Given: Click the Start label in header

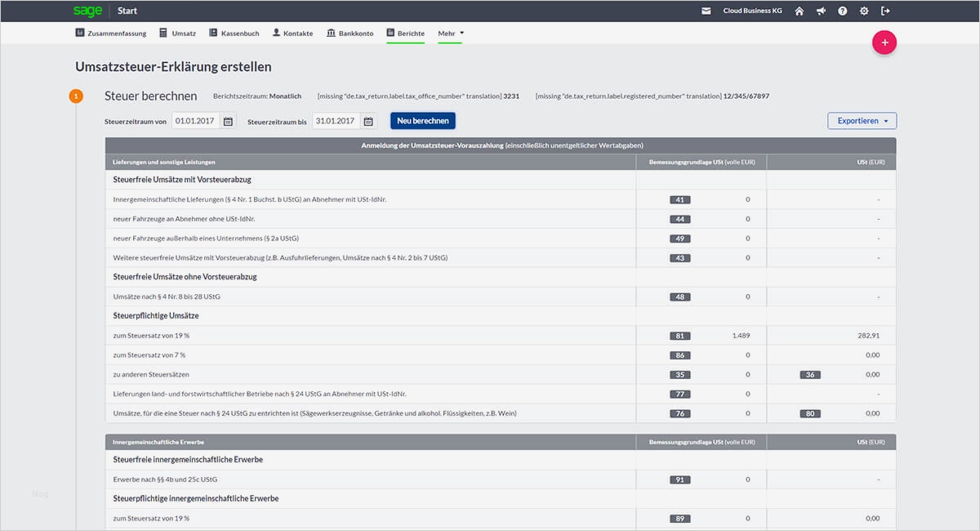Looking at the screenshot, I should (x=127, y=11).
